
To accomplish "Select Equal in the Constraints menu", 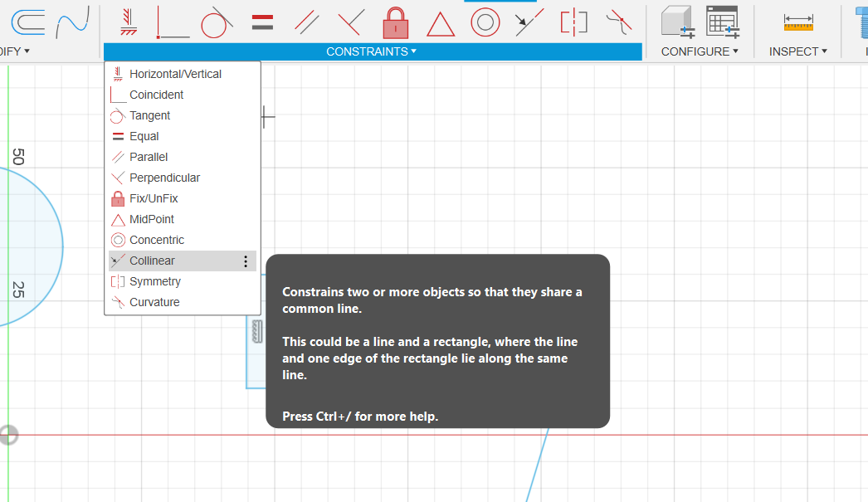I will click(x=182, y=136).
